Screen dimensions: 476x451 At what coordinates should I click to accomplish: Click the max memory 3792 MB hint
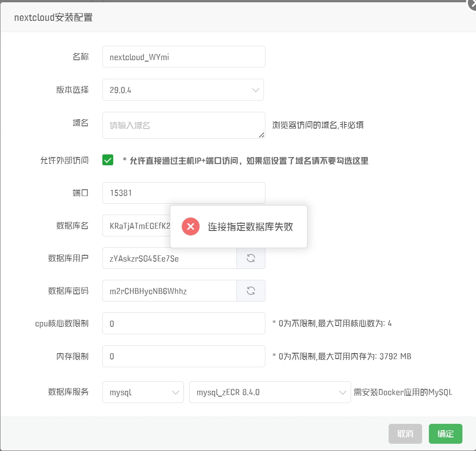coord(342,356)
